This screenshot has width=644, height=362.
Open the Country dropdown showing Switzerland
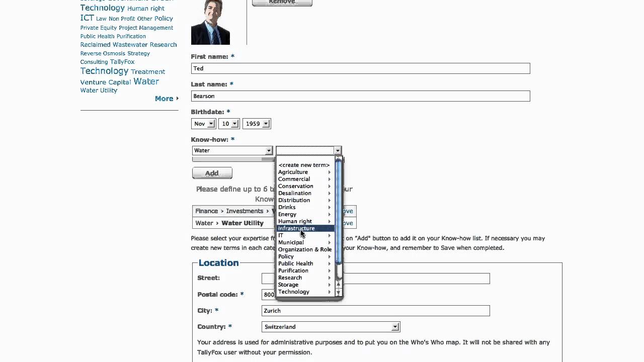(331, 327)
